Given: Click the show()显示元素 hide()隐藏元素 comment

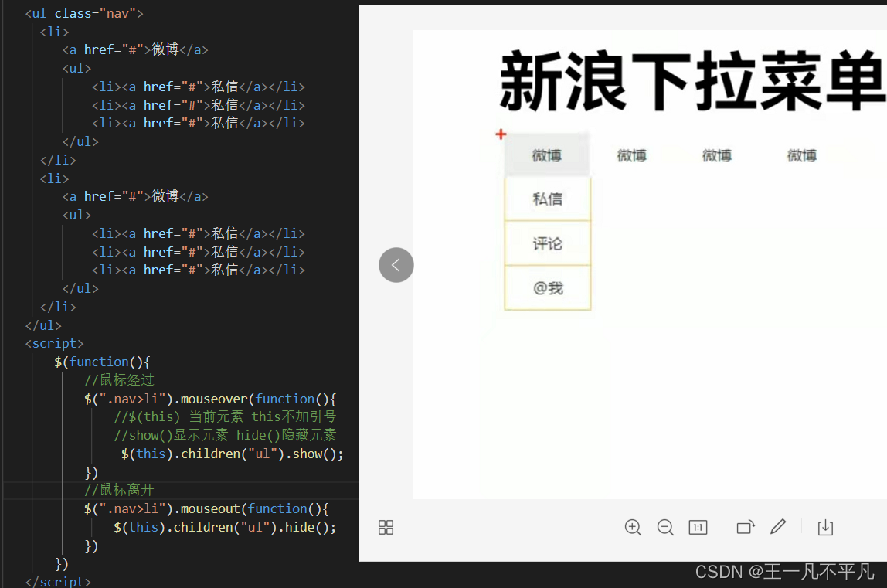Looking at the screenshot, I should pyautogui.click(x=225, y=435).
